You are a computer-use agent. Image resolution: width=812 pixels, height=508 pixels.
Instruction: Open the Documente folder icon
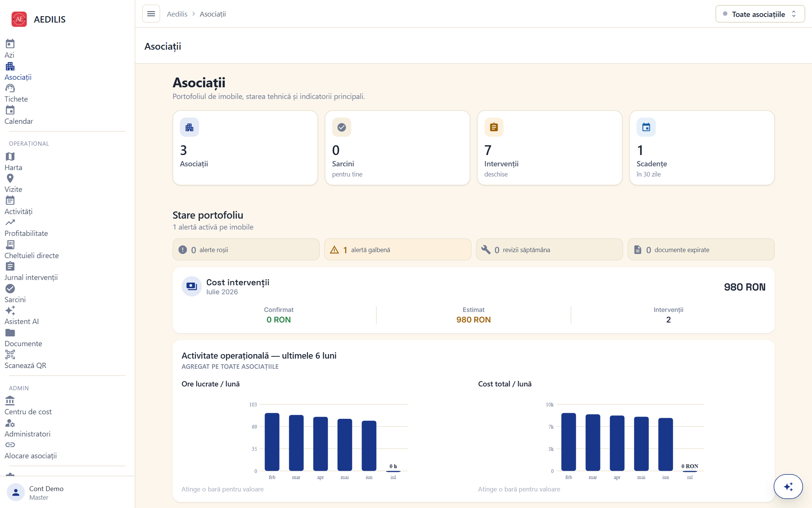10,333
